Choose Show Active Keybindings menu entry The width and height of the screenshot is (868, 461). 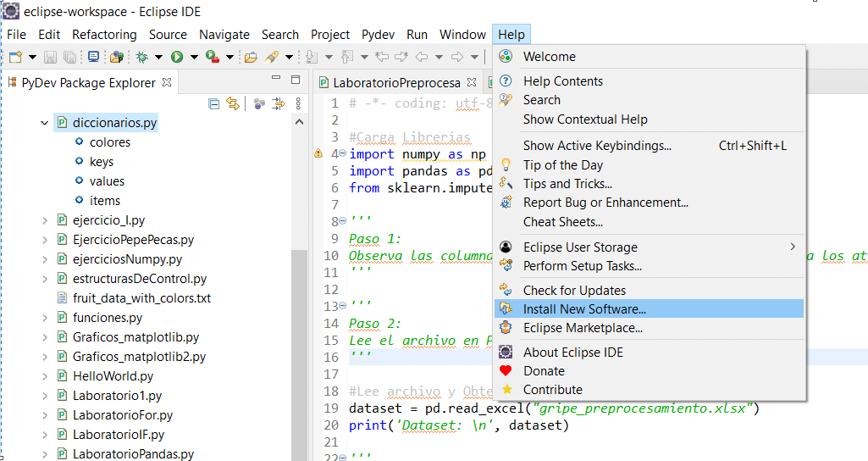(x=649, y=146)
